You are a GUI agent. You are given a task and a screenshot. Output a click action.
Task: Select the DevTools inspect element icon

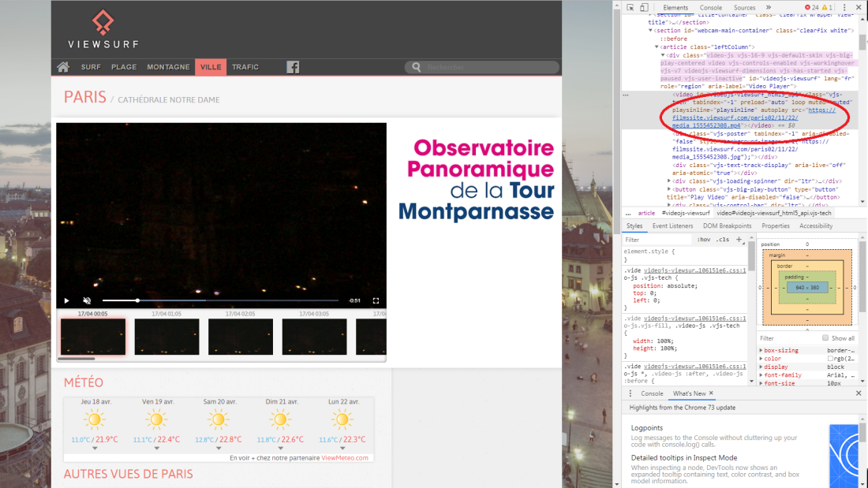[x=630, y=7]
